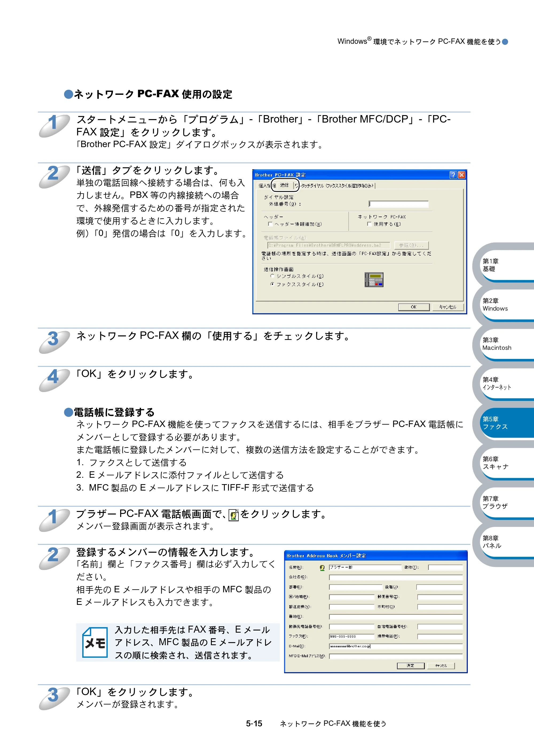534x756 pixels.
Task: Click the 外線番号 input field
Action: (398, 204)
